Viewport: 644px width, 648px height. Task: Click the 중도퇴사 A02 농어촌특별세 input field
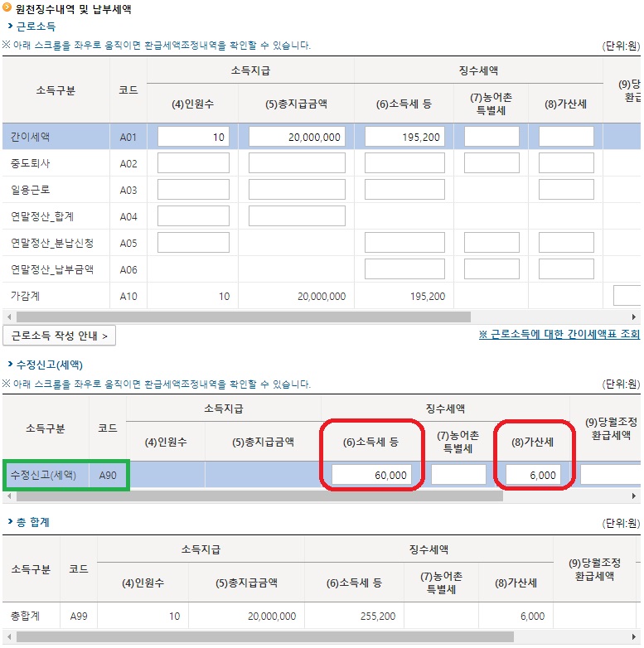[491, 163]
